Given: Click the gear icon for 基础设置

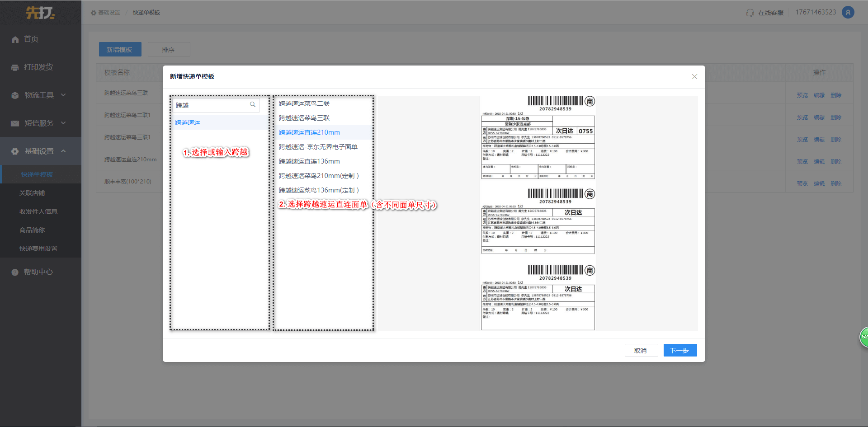Looking at the screenshot, I should pyautogui.click(x=15, y=151).
